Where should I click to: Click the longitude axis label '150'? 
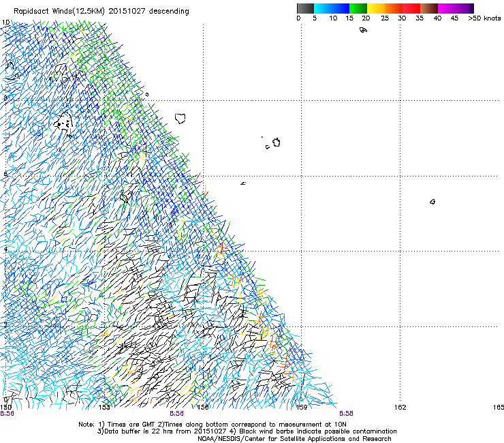point(5,408)
